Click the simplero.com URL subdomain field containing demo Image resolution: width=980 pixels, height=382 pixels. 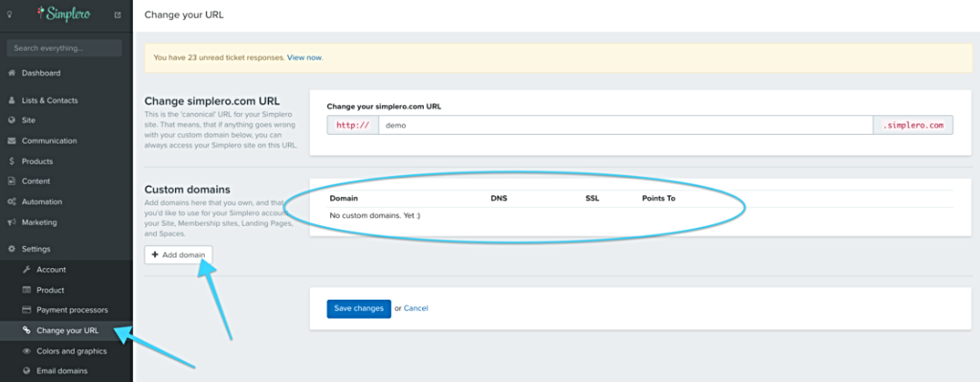(x=626, y=125)
